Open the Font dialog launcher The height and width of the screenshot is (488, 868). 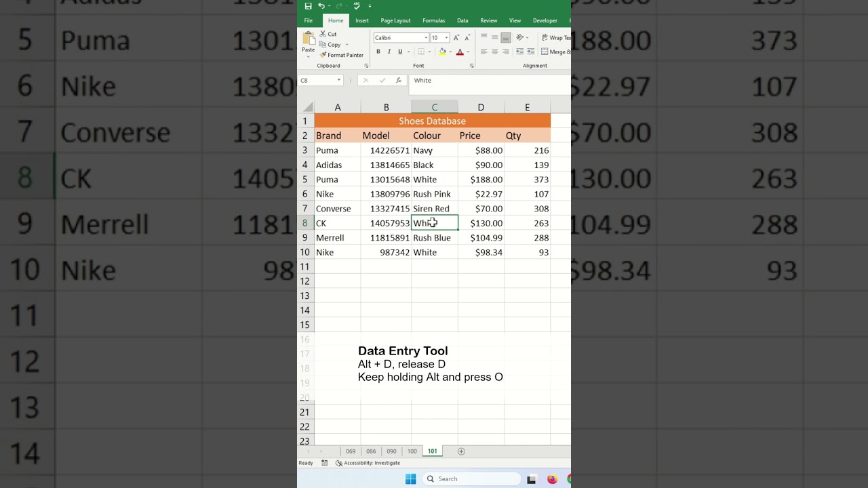471,66
